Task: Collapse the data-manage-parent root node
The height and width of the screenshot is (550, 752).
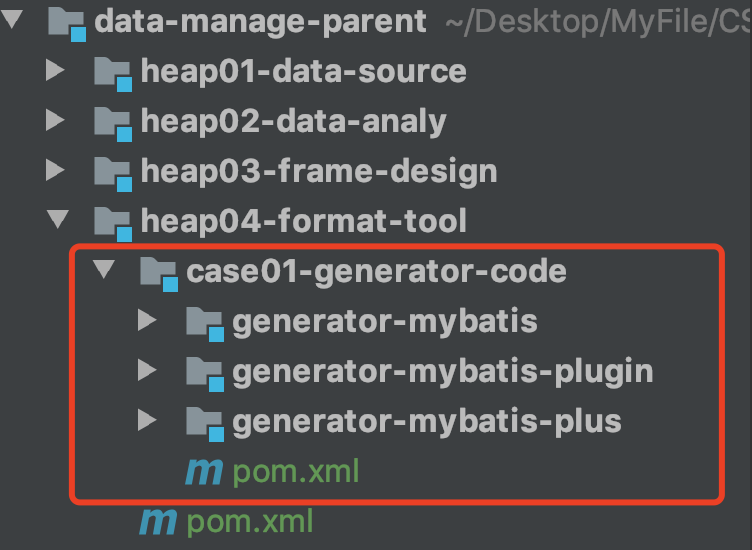Action: tap(11, 21)
